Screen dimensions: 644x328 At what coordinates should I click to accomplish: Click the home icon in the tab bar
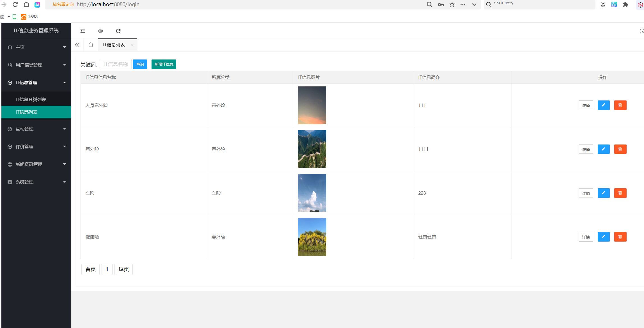point(91,45)
